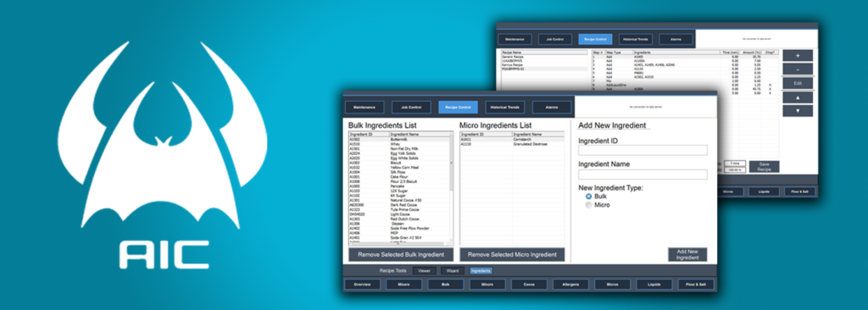Go to the Bulk screen
Image resolution: width=868 pixels, height=310 pixels.
[x=446, y=285]
